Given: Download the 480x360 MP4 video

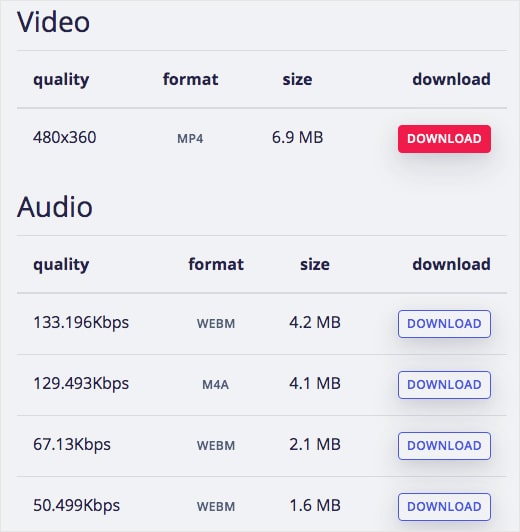Looking at the screenshot, I should [444, 139].
